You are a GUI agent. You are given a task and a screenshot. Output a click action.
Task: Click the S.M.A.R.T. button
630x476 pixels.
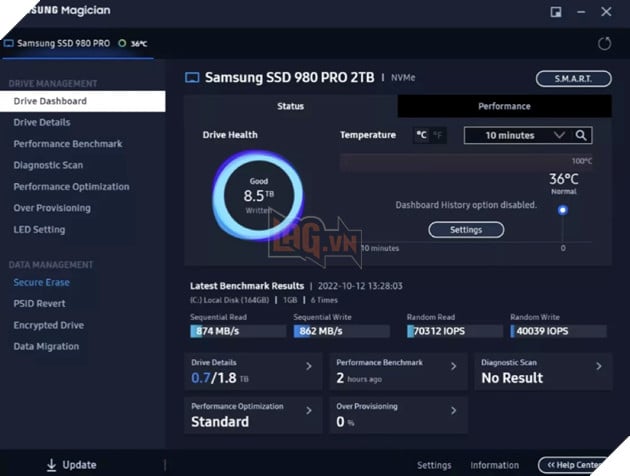click(574, 79)
